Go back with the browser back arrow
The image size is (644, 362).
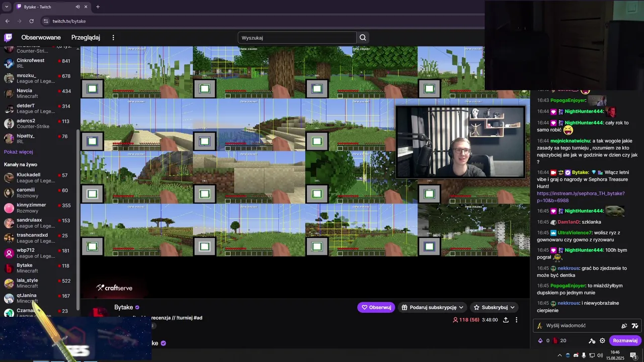point(7,21)
